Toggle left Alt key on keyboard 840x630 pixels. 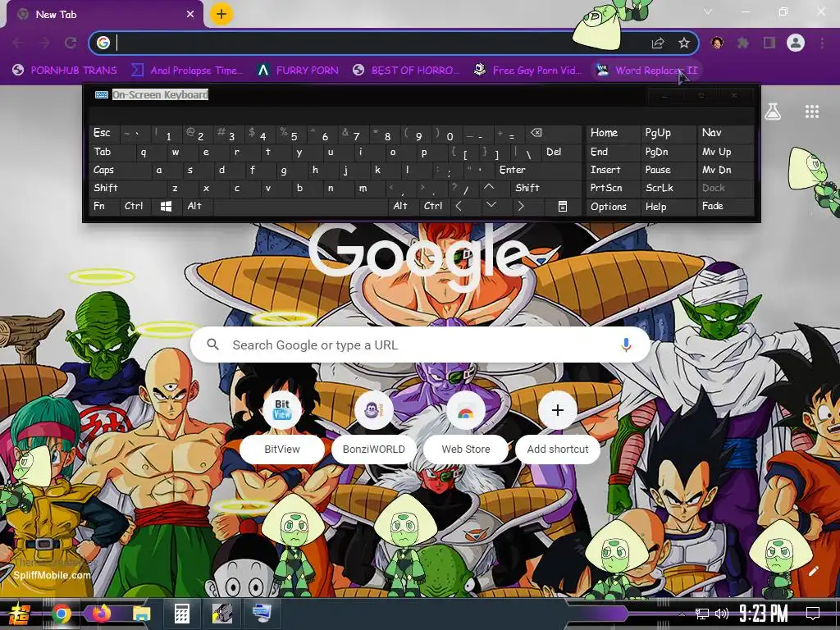click(197, 206)
